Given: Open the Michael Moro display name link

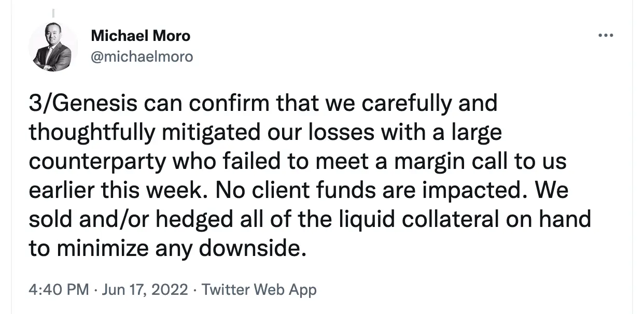Looking at the screenshot, I should click(141, 36).
